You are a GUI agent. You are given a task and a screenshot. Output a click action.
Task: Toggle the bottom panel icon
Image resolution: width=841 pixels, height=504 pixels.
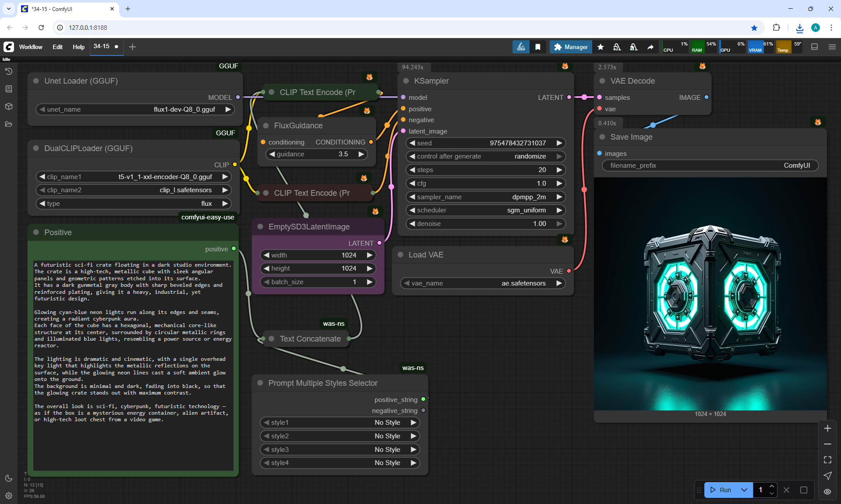pyautogui.click(x=814, y=47)
